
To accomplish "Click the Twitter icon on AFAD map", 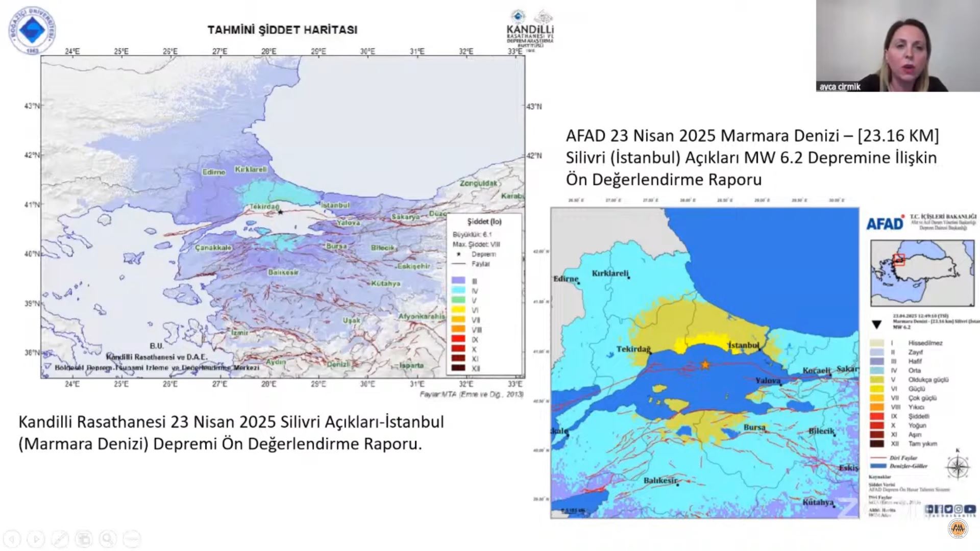I will coord(948,509).
